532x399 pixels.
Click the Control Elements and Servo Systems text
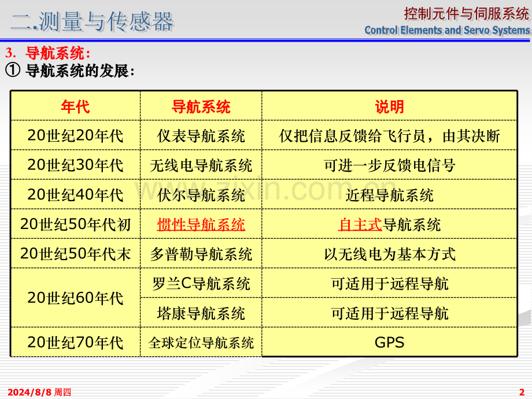[x=447, y=30]
